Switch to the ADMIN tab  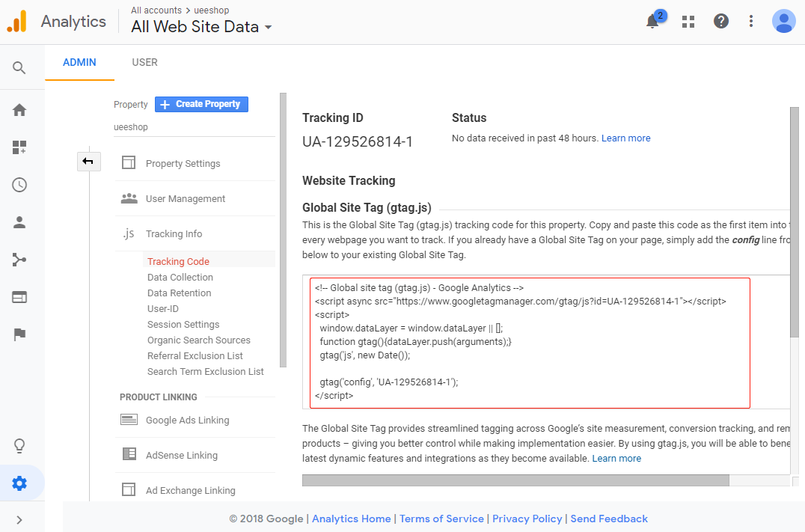(x=79, y=62)
